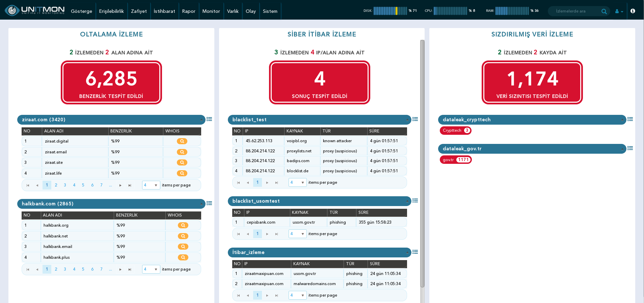Open items per page dropdown under blacklist_test
The height and width of the screenshot is (303, 644).
click(297, 182)
